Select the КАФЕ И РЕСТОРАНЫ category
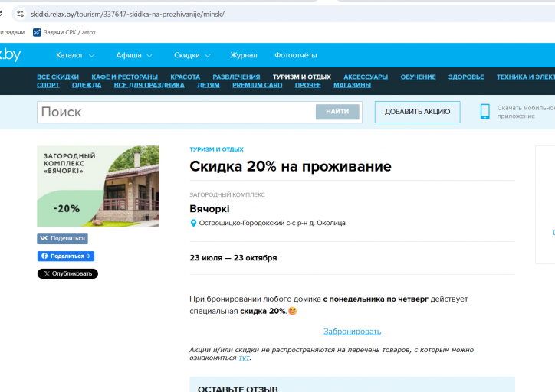 tap(125, 77)
